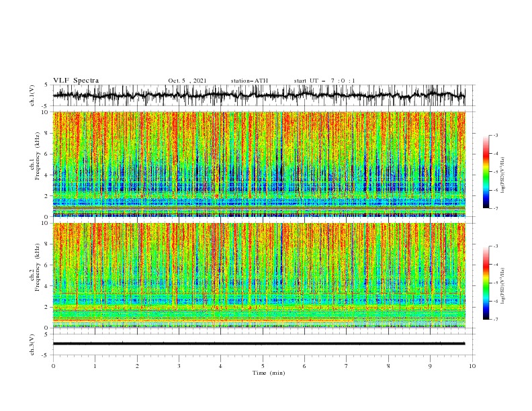Viewport: 532px width, 411px height.
Task: Click time axis tick label "1"
Action: (95, 366)
